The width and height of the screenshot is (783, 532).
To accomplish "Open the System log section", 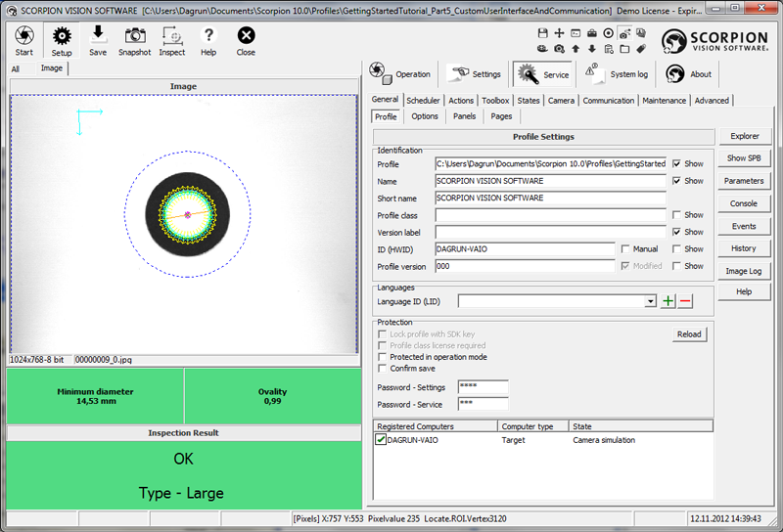I will (617, 74).
